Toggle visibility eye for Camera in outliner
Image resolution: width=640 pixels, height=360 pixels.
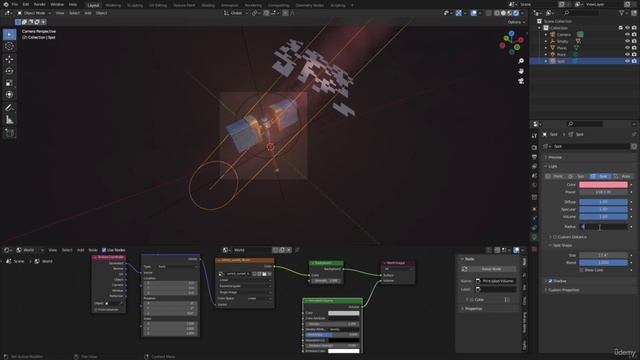tap(627, 35)
